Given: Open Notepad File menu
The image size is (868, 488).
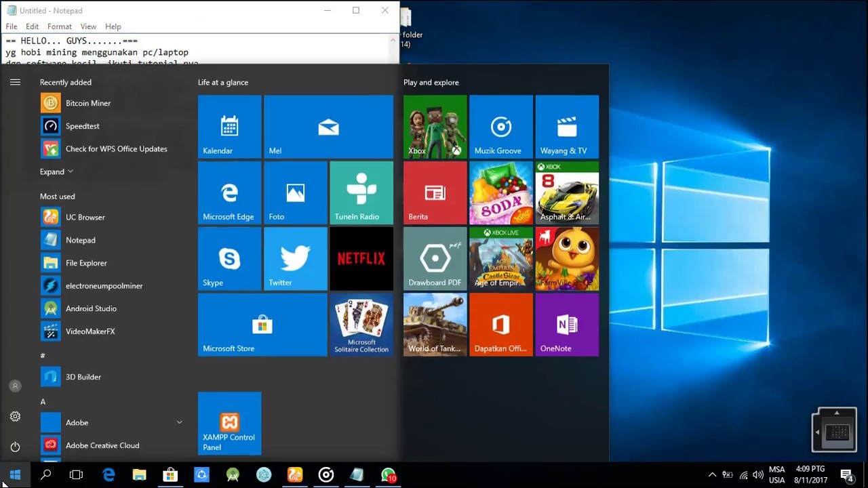Looking at the screenshot, I should pyautogui.click(x=12, y=26).
